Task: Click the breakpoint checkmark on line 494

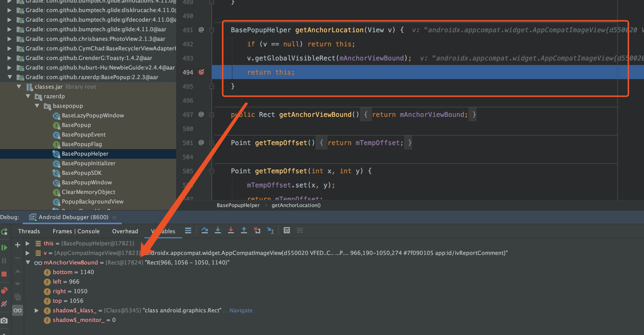Action: click(201, 72)
